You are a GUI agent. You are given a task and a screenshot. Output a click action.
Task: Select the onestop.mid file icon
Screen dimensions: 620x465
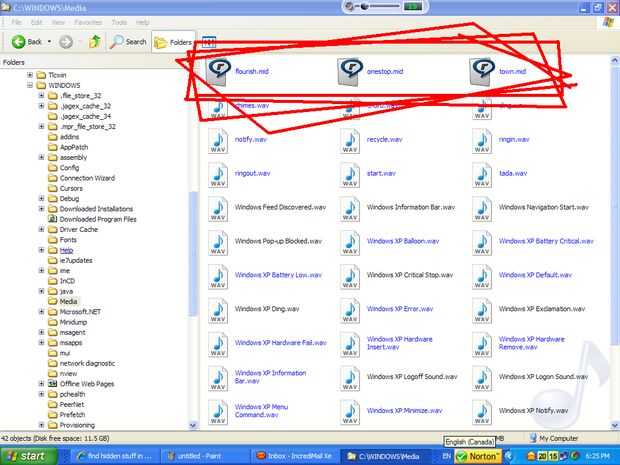point(350,72)
